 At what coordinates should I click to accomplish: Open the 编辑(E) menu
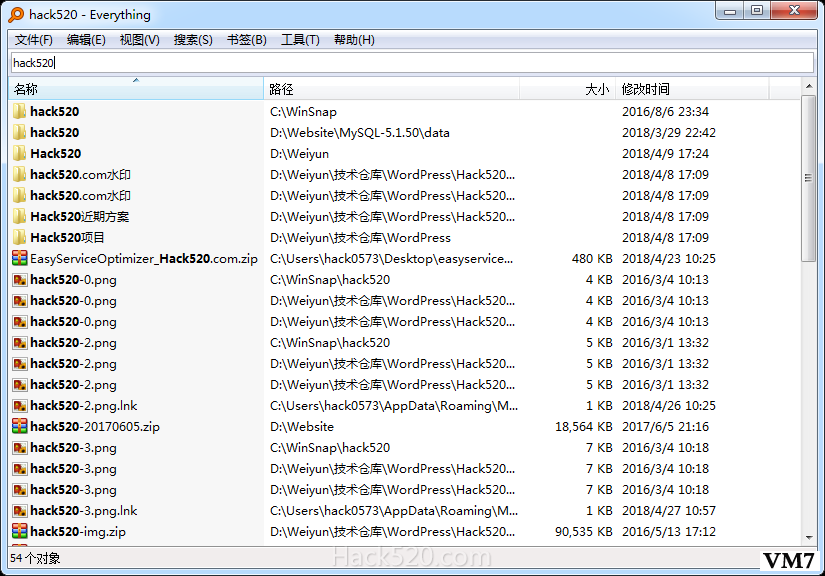(86, 40)
